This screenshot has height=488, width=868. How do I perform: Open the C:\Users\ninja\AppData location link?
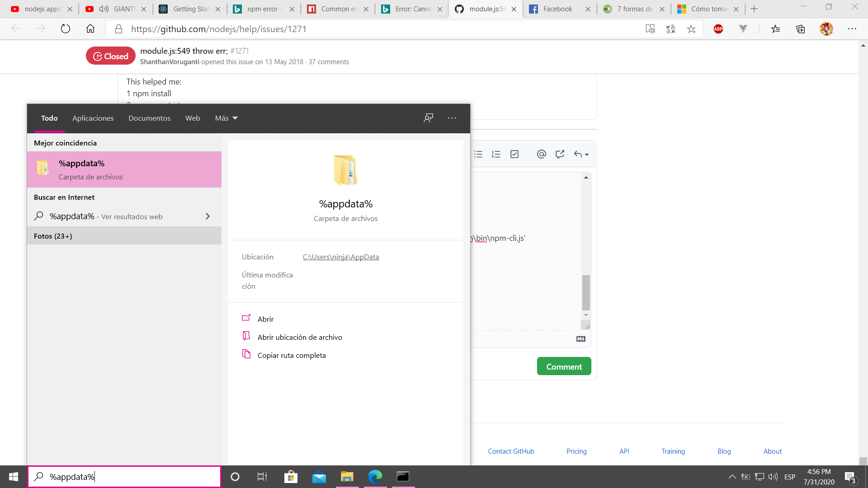pyautogui.click(x=341, y=257)
